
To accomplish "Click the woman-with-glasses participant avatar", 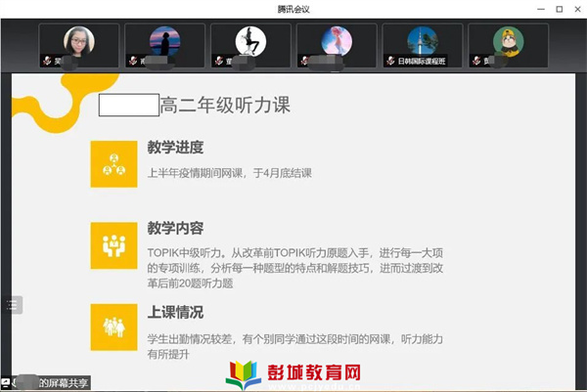I will 78,41.
